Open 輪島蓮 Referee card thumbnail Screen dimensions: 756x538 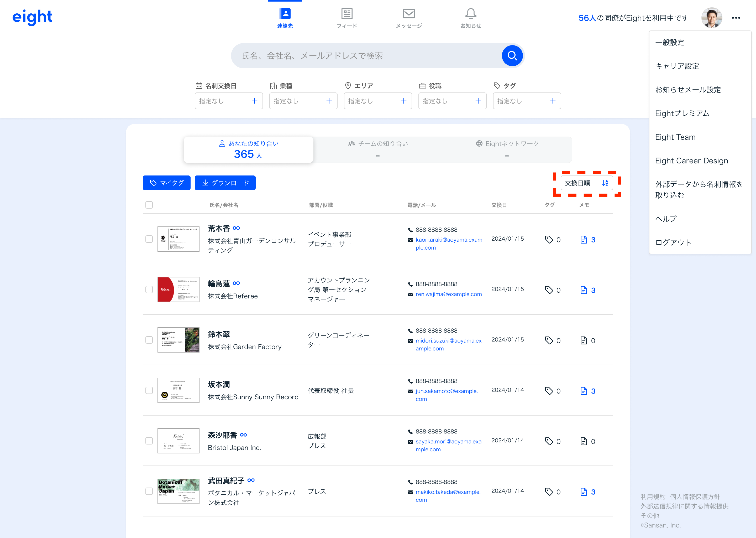point(178,289)
